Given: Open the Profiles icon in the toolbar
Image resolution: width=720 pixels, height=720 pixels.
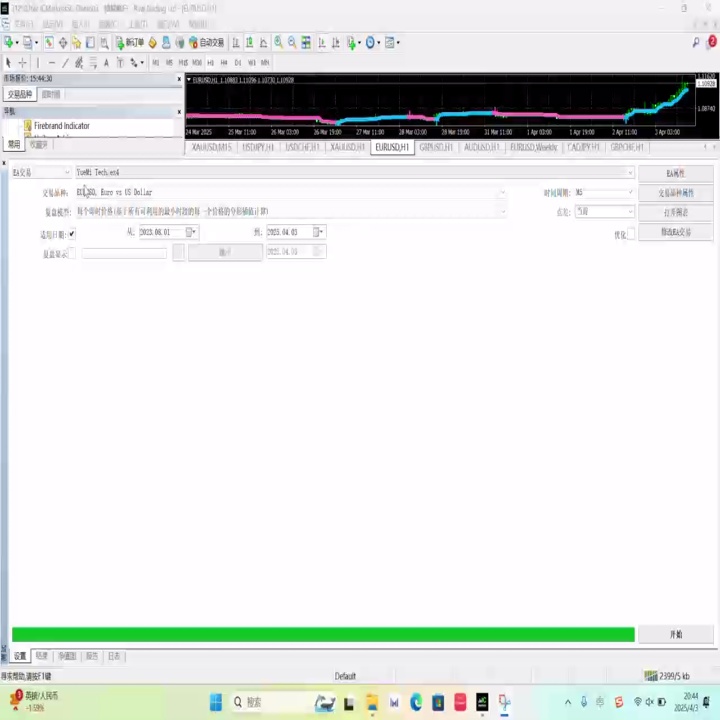Looking at the screenshot, I should (x=28, y=43).
